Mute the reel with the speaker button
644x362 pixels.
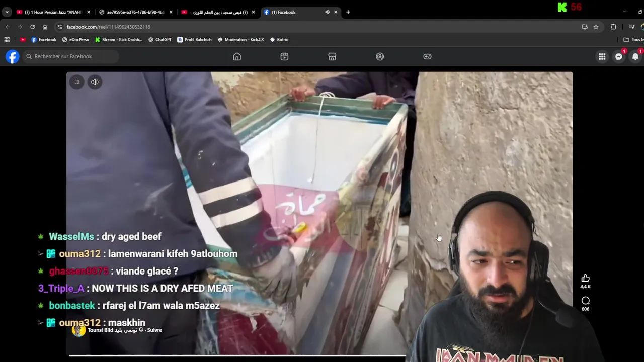coord(95,82)
